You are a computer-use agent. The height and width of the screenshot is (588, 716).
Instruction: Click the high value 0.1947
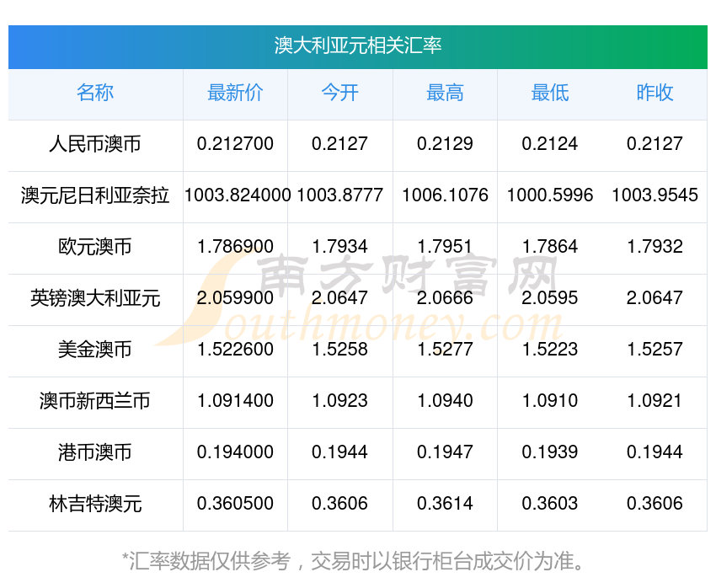445,452
